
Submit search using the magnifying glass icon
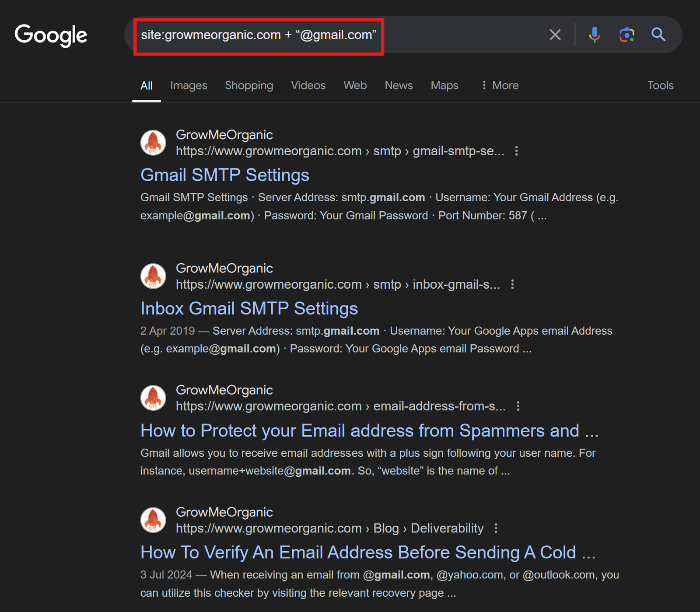[x=658, y=35]
